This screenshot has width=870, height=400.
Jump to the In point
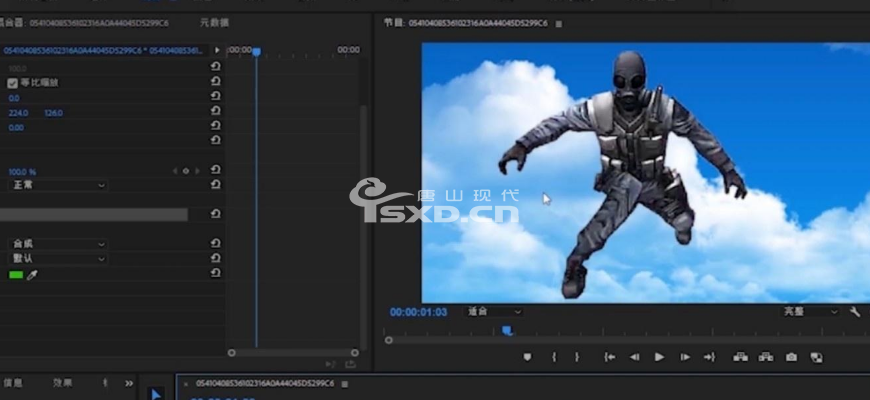pyautogui.click(x=609, y=357)
